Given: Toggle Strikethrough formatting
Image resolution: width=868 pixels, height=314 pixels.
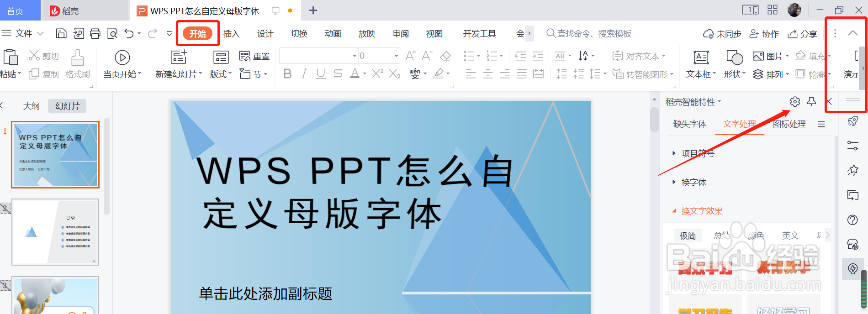Looking at the screenshot, I should [x=338, y=73].
